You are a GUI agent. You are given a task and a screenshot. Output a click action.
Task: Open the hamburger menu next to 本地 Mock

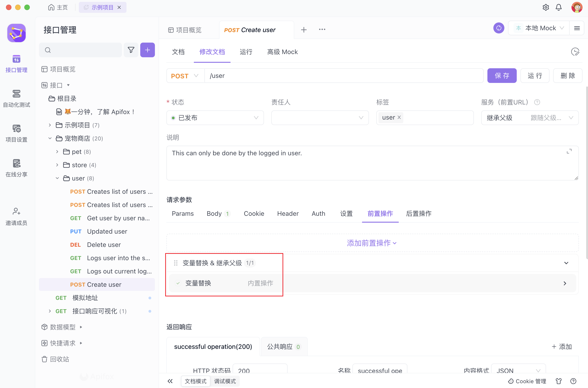coord(577,28)
